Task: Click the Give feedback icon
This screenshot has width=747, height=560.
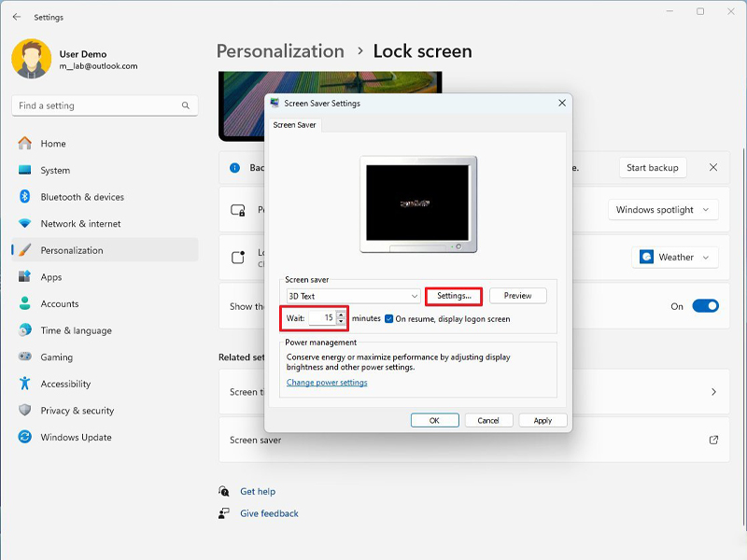Action: 224,513
